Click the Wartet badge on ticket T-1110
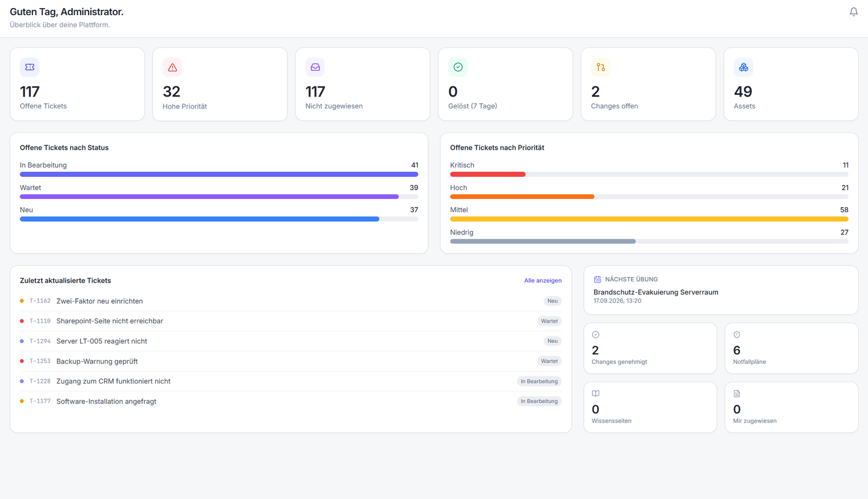Viewport: 868px width, 499px height. pos(549,321)
